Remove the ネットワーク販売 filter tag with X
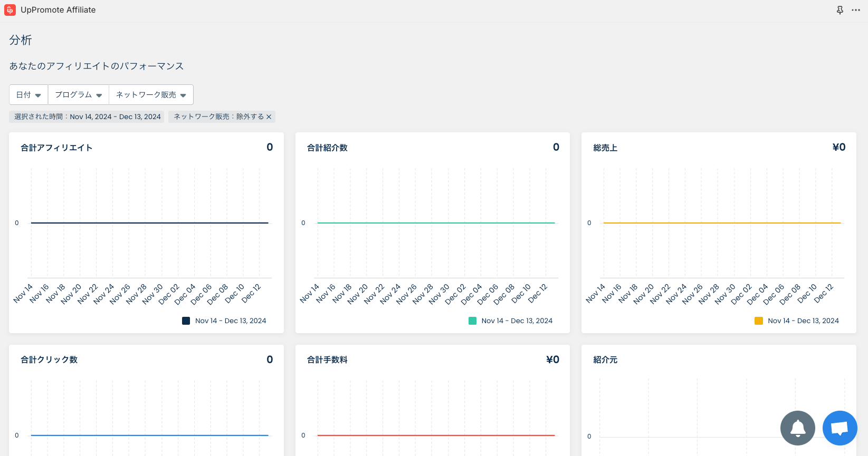The width and height of the screenshot is (868, 456). pyautogui.click(x=269, y=117)
